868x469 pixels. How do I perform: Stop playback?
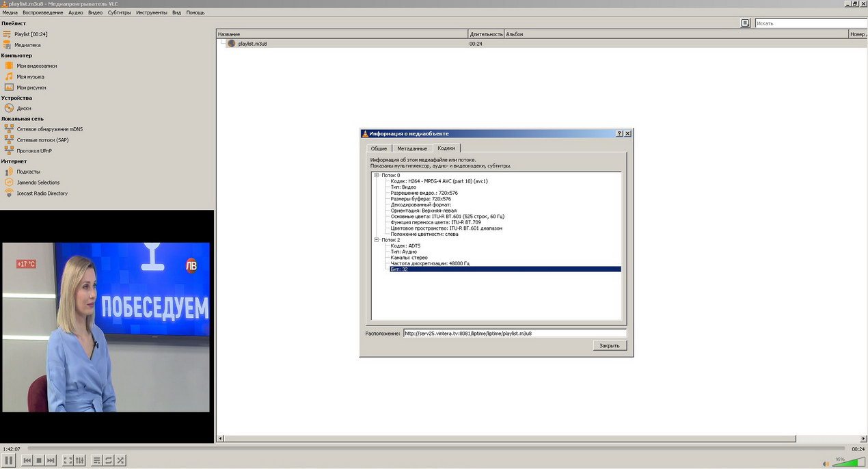(x=39, y=461)
